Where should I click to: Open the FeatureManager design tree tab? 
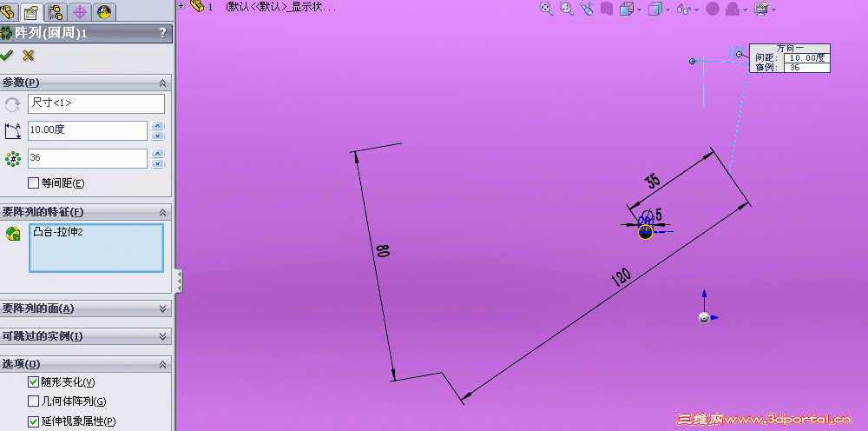pos(8,10)
